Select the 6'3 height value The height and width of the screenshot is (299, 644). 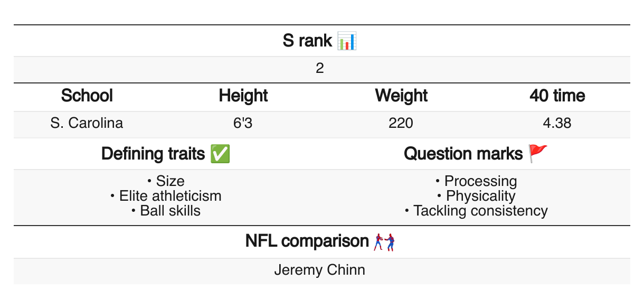coord(243,124)
